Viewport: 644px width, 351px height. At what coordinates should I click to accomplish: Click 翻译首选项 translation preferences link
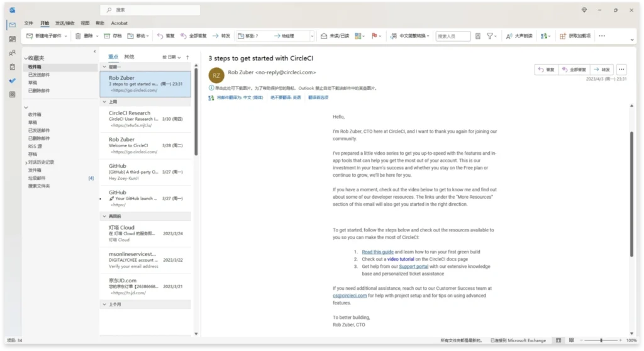tap(318, 98)
